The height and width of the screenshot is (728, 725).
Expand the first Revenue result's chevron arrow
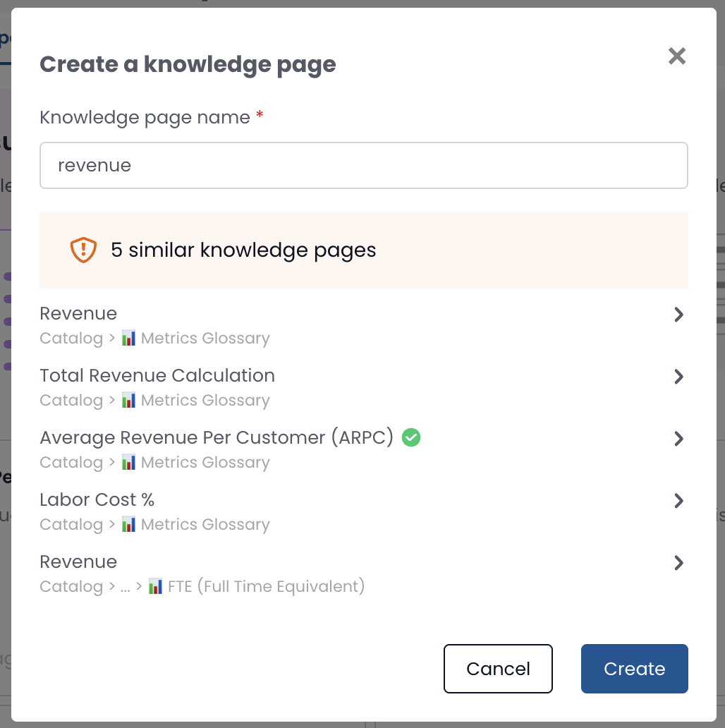pyautogui.click(x=678, y=315)
